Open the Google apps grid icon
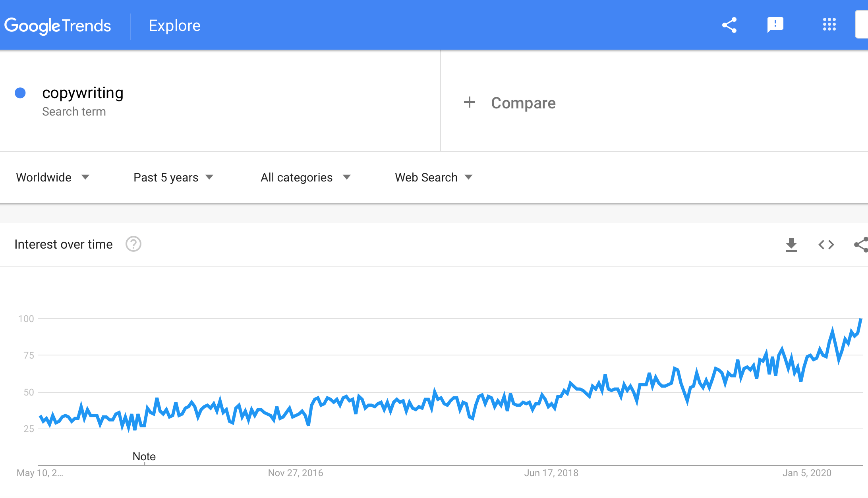This screenshot has width=868, height=498. point(829,25)
